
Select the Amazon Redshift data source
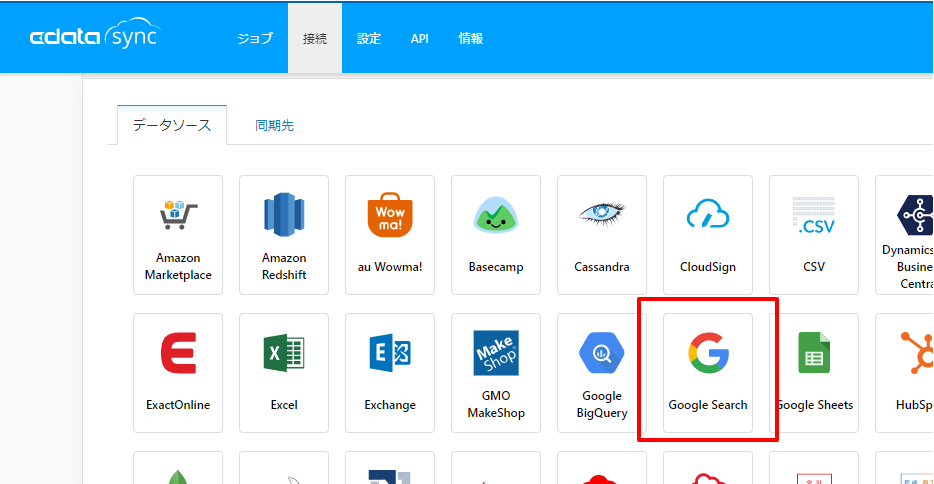pos(284,235)
